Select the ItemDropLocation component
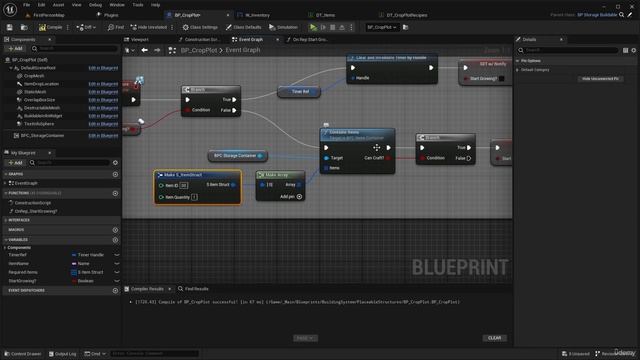Image resolution: width=640 pixels, height=360 pixels. click(41, 84)
